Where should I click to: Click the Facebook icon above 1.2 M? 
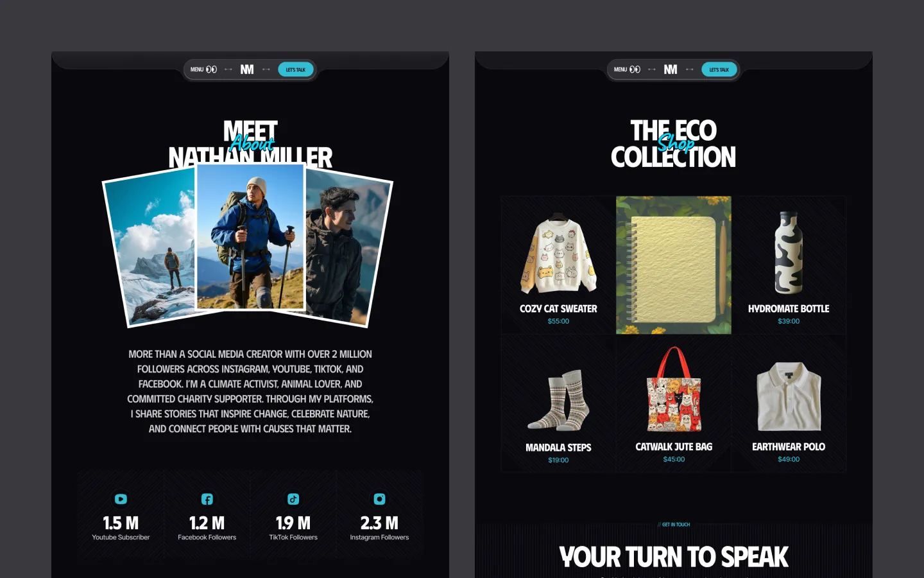[x=207, y=499]
